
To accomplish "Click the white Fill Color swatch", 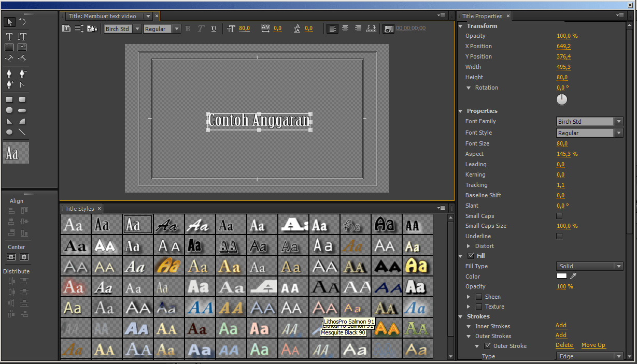I will click(x=562, y=276).
